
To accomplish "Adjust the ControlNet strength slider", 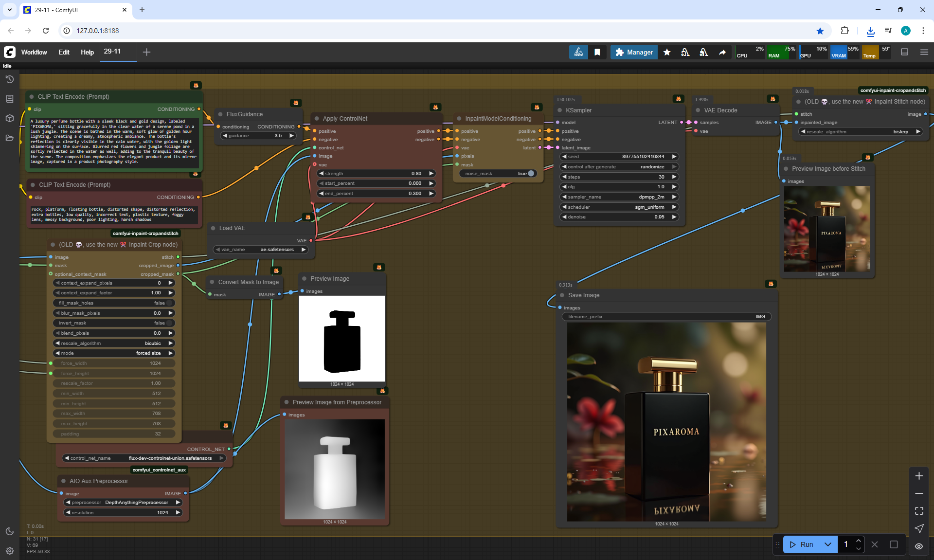I will tap(375, 173).
